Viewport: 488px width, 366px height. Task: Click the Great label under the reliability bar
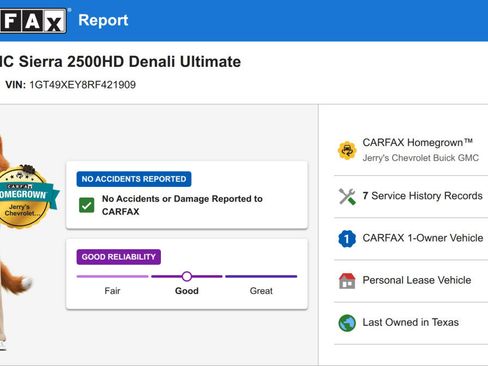pyautogui.click(x=261, y=291)
